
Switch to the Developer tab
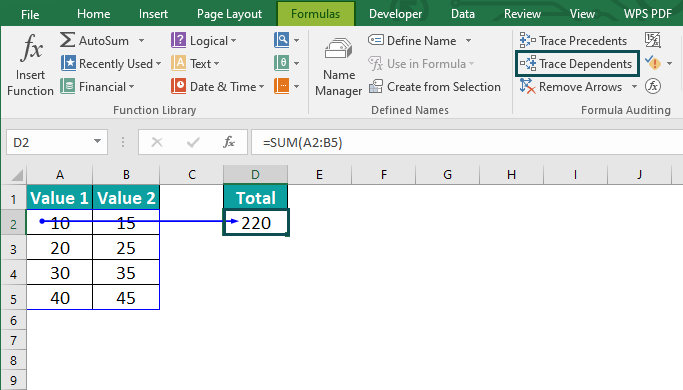click(395, 14)
